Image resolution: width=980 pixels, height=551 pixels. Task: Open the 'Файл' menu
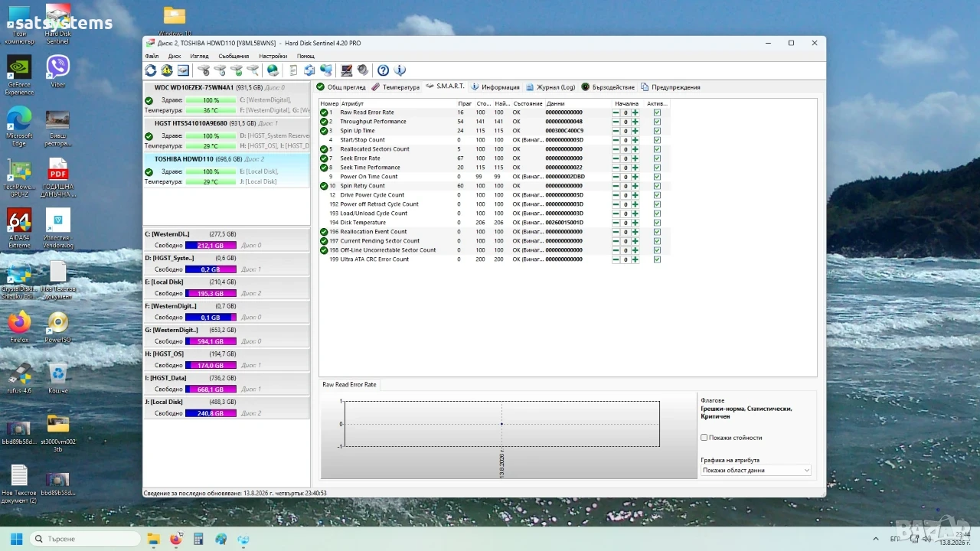pos(152,56)
